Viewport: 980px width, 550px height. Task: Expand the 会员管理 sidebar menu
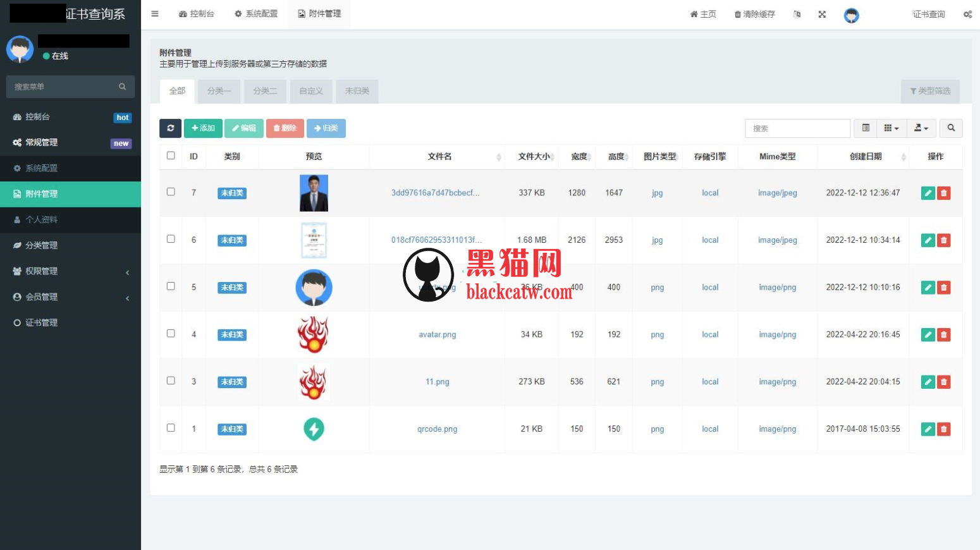pyautogui.click(x=70, y=297)
